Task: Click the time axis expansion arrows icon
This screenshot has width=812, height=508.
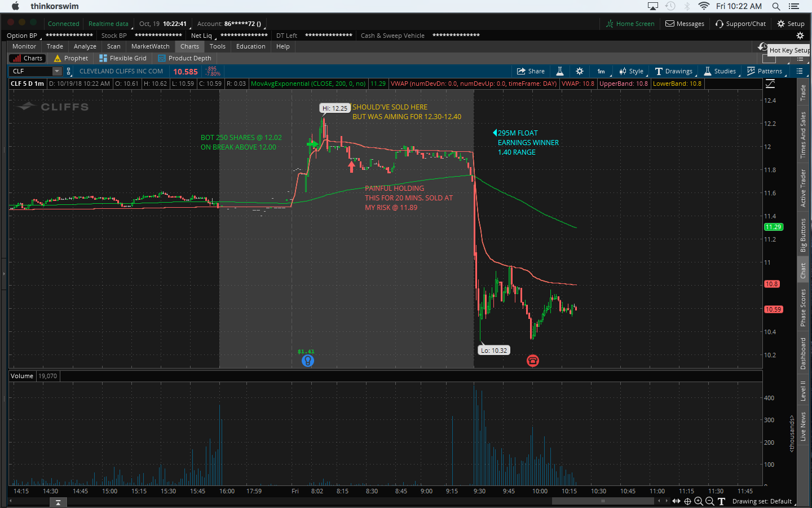Action: [x=676, y=501]
